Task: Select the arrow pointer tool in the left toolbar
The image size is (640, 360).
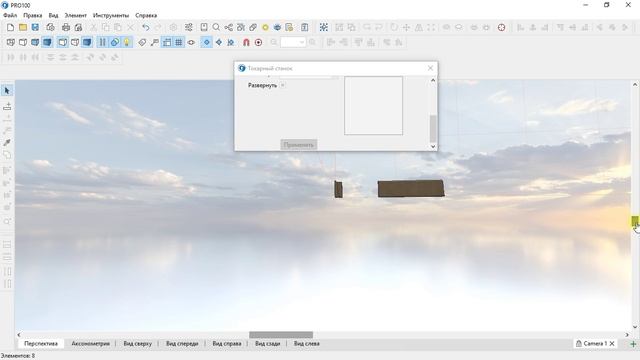Action: pos(7,91)
